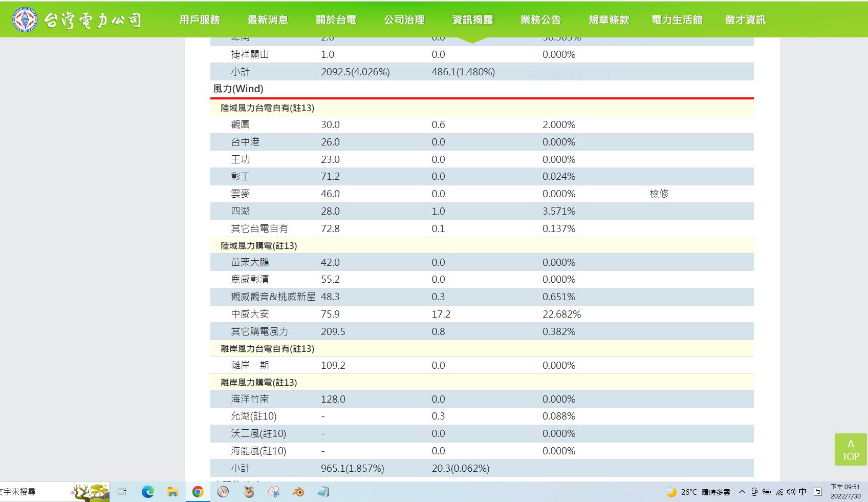Click the 觀威觀音&桃威新屋 row name
868x502 pixels.
click(273, 297)
